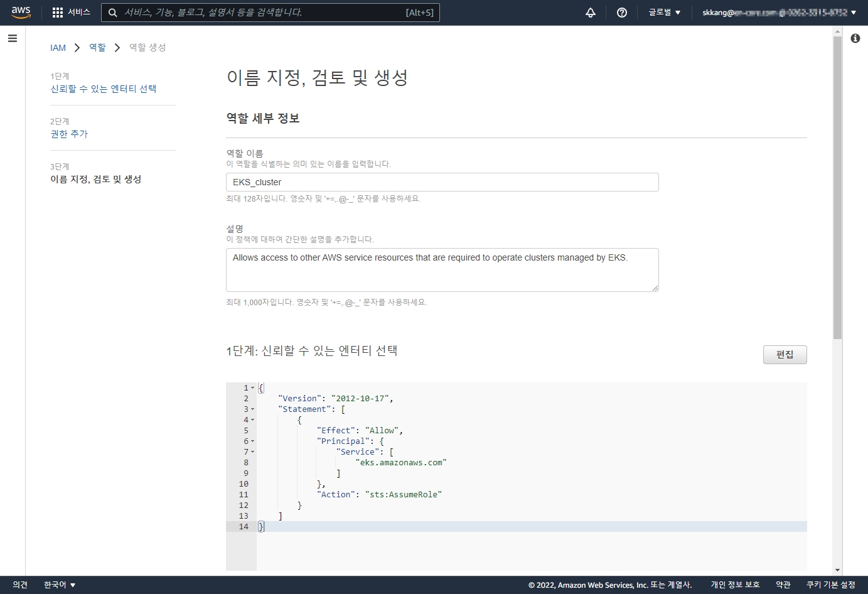Open the services grid menu icon
868x594 pixels.
coord(58,13)
